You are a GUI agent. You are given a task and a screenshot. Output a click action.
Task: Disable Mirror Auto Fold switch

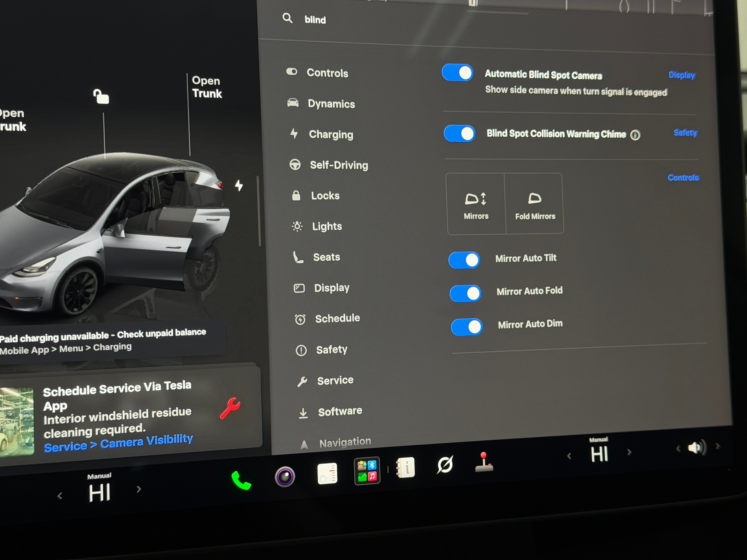(465, 293)
